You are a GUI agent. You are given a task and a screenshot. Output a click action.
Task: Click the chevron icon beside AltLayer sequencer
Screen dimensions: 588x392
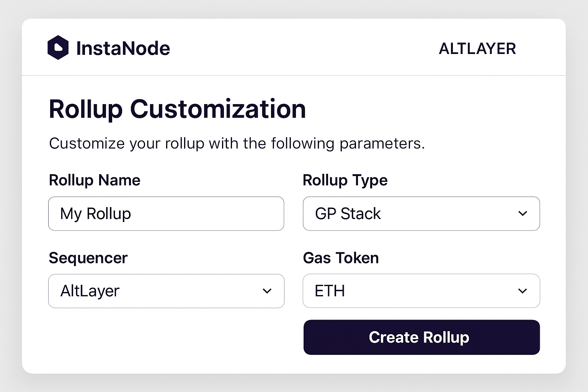[x=267, y=291]
